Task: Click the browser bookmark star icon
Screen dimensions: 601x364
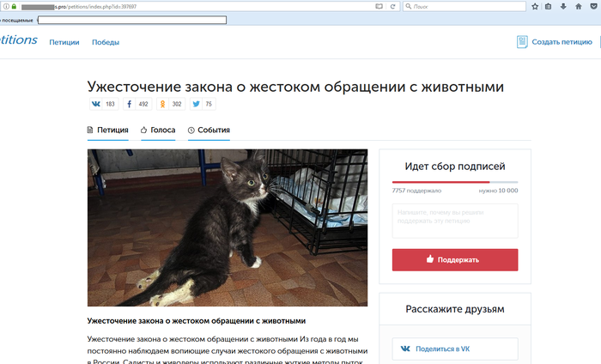Action: click(x=535, y=6)
